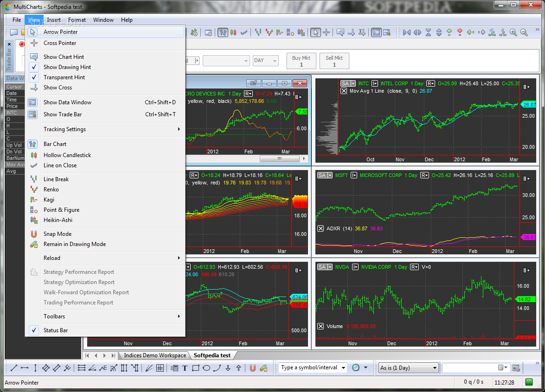Viewport: 545px width, 392px height.
Task: Select Arrow Pointer in View menu
Action: coord(105,32)
